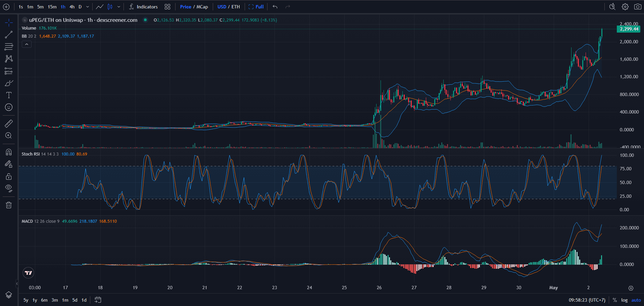This screenshot has width=644, height=306.
Task: Toggle log scale mode
Action: [624, 300]
